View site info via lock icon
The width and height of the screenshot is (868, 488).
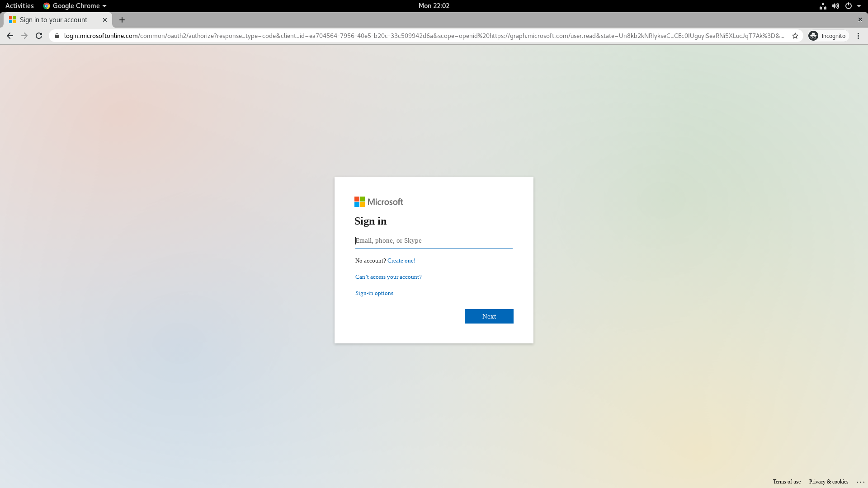click(x=57, y=36)
